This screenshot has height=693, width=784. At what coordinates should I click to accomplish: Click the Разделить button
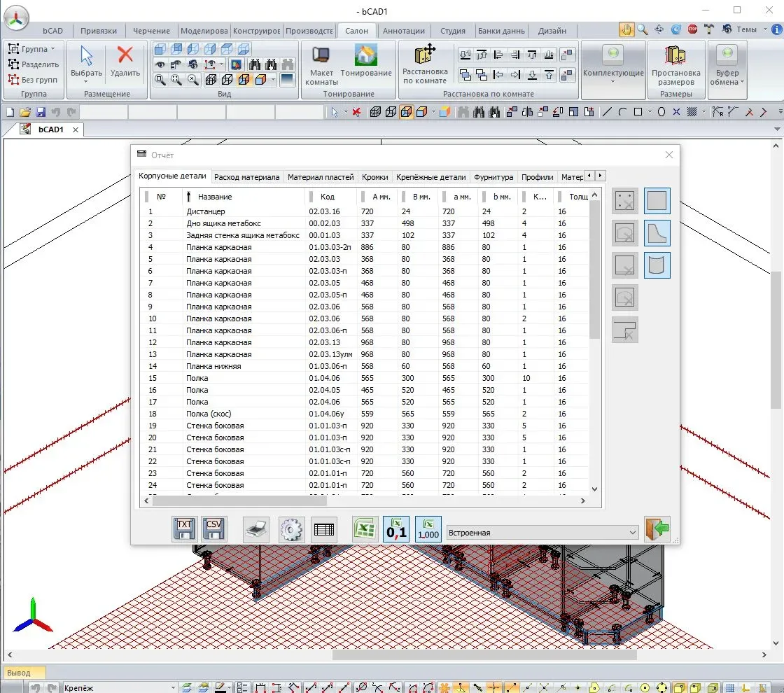tap(34, 64)
